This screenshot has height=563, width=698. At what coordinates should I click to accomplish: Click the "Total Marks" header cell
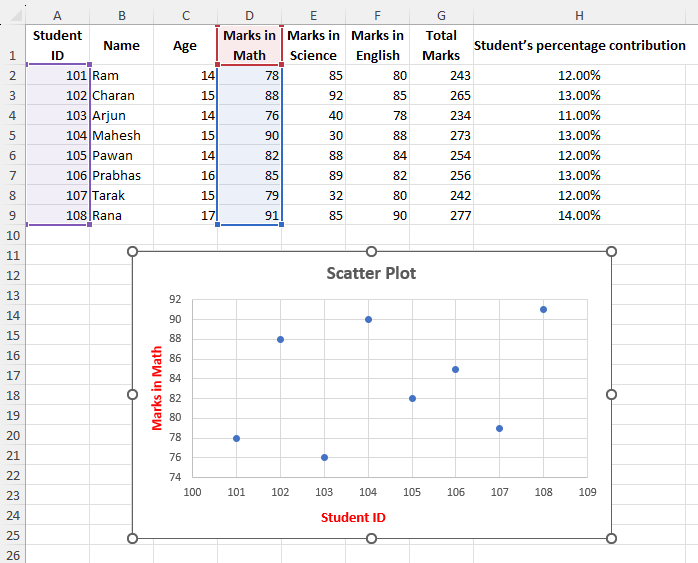(441, 46)
